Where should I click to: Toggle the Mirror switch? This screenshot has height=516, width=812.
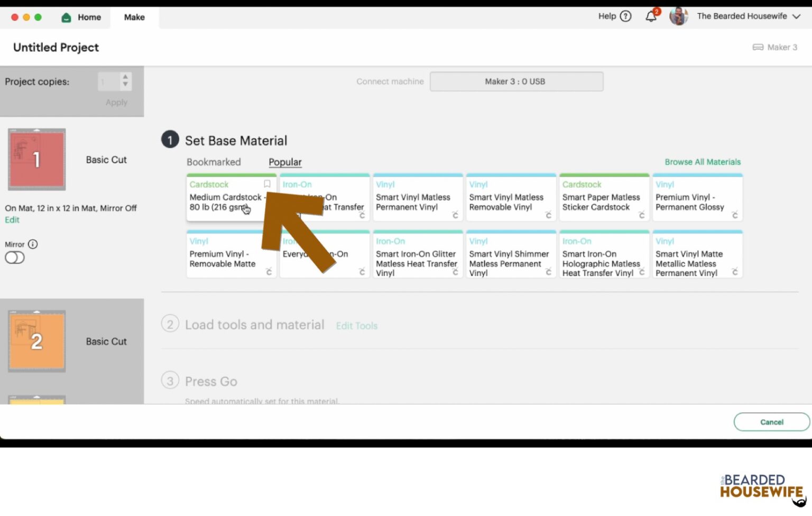pyautogui.click(x=15, y=258)
